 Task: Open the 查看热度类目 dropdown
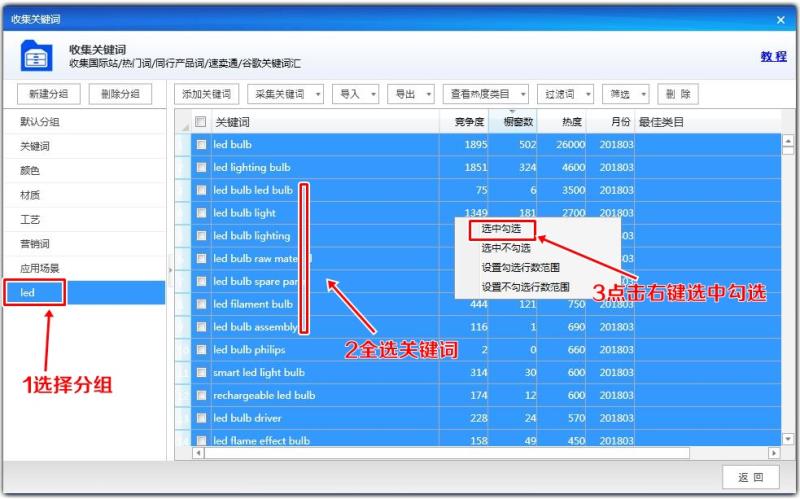(x=485, y=94)
